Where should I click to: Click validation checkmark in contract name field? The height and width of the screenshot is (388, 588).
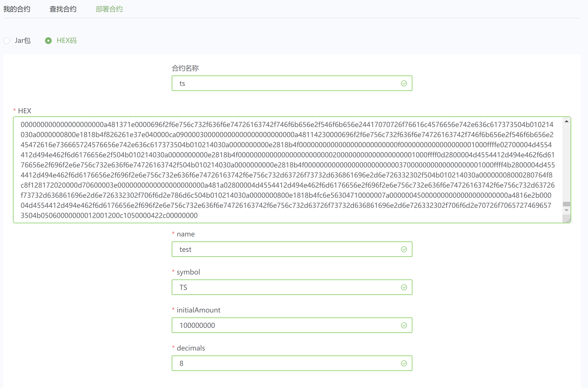(404, 83)
